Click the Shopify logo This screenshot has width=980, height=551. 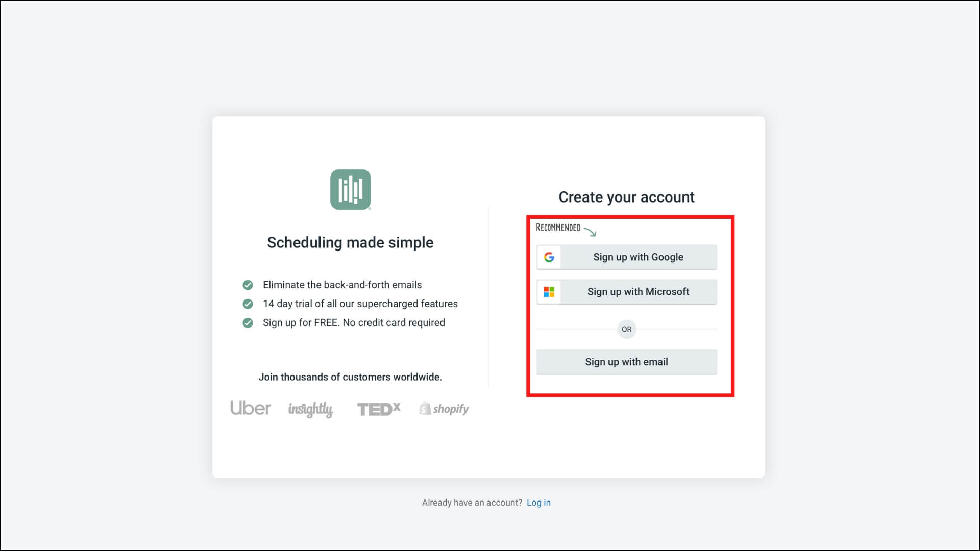point(444,409)
